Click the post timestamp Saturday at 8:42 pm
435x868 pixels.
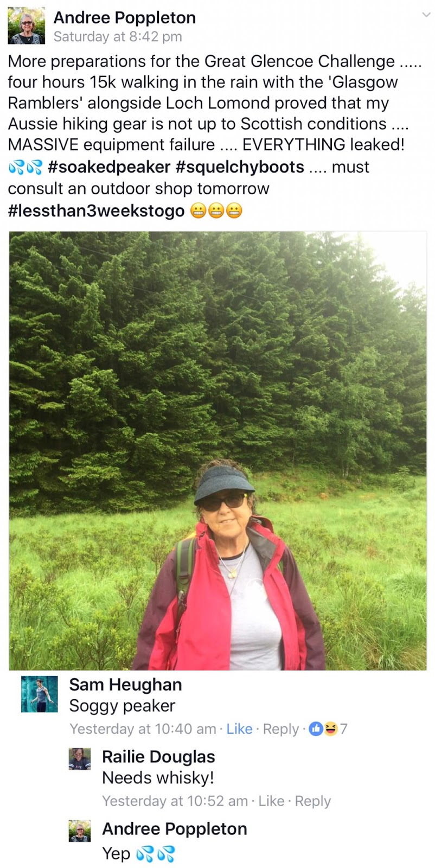coord(118,37)
